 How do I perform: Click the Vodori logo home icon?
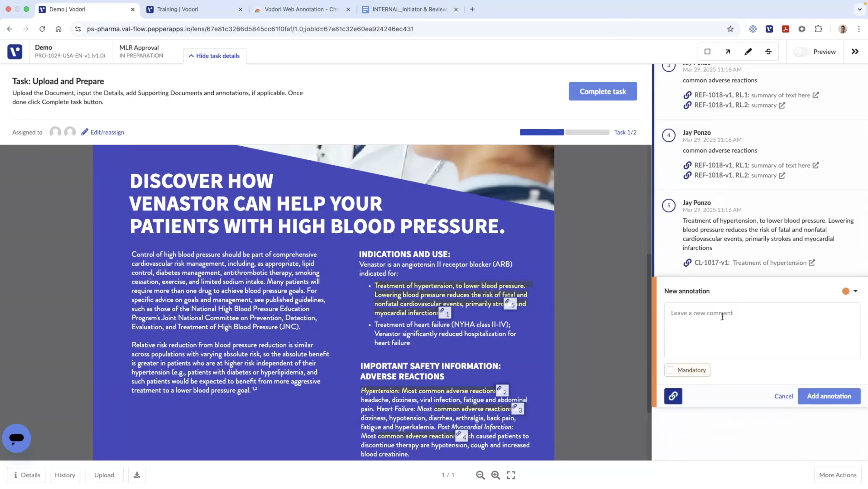[15, 52]
